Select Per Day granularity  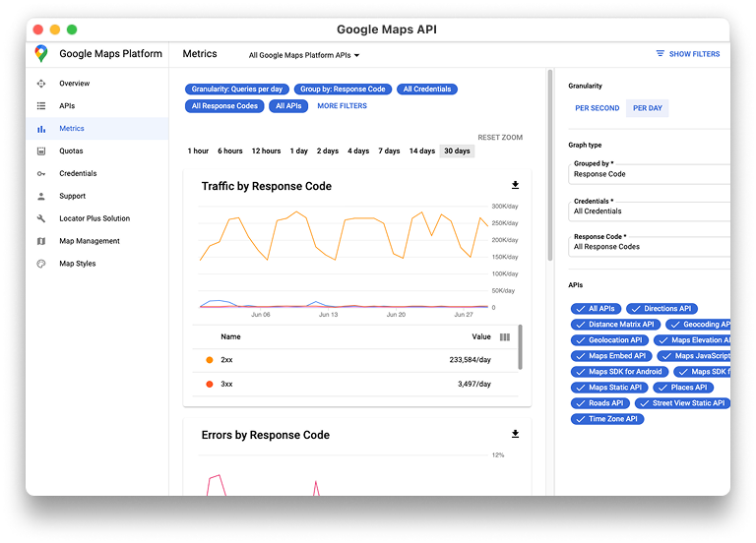pos(648,108)
